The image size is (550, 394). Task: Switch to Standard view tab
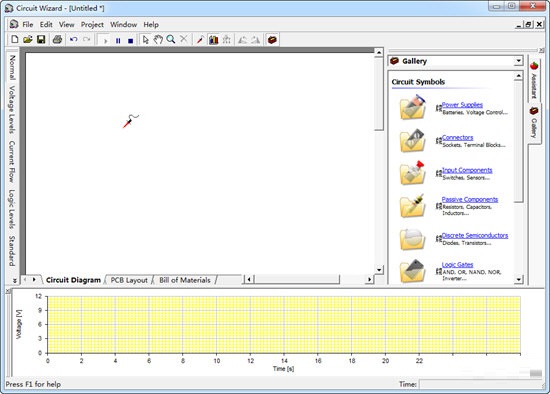pos(12,251)
